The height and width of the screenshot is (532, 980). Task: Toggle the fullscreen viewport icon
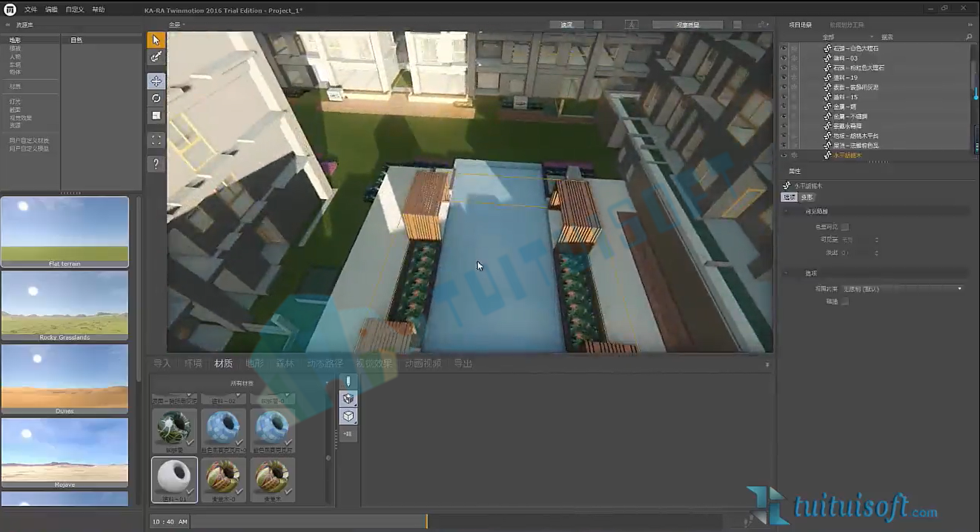(156, 139)
